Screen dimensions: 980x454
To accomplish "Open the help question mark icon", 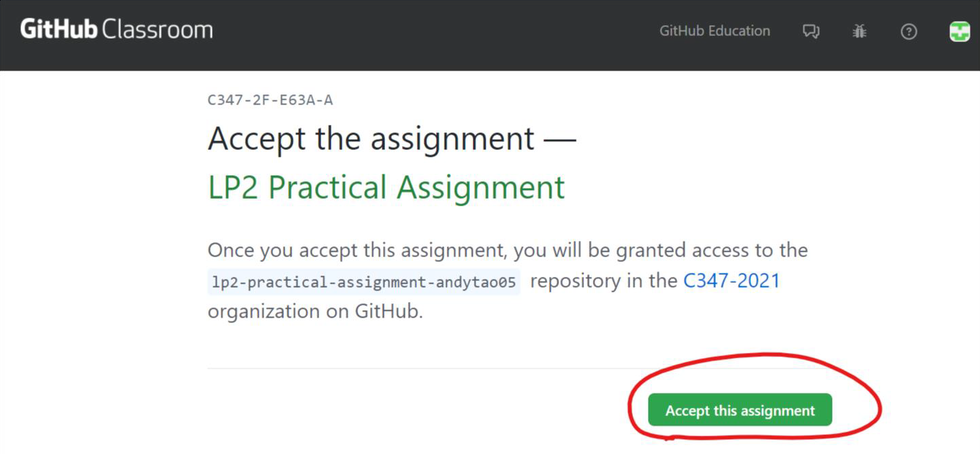I will click(909, 31).
